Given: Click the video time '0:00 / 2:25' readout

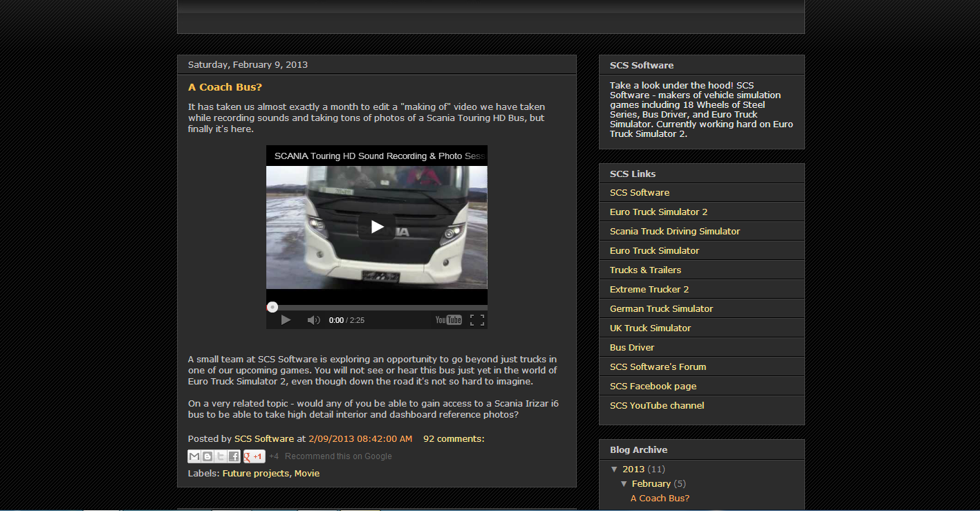Looking at the screenshot, I should 346,320.
